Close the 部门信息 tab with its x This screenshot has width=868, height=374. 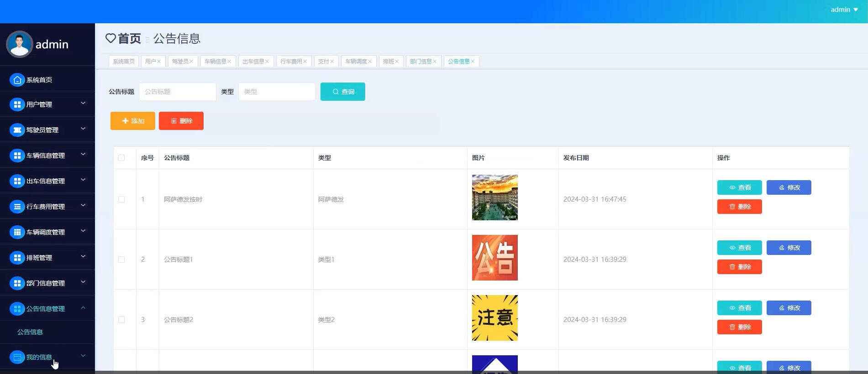click(x=435, y=62)
